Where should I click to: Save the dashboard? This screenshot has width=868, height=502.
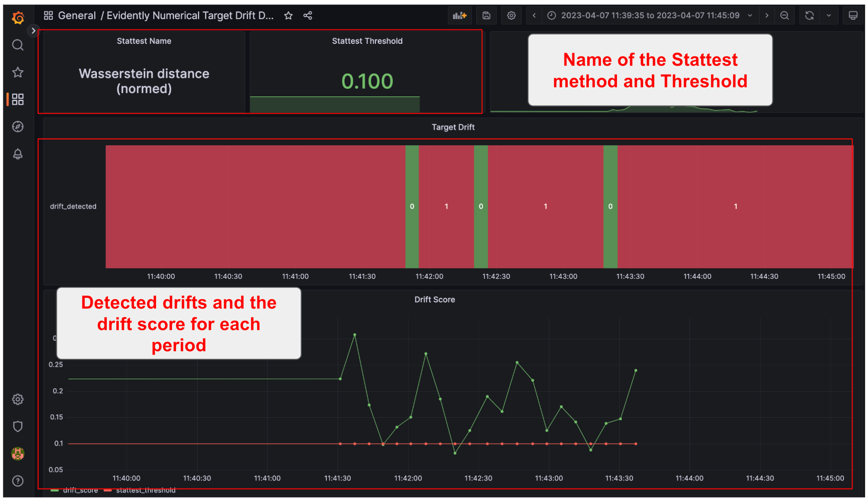(x=486, y=15)
